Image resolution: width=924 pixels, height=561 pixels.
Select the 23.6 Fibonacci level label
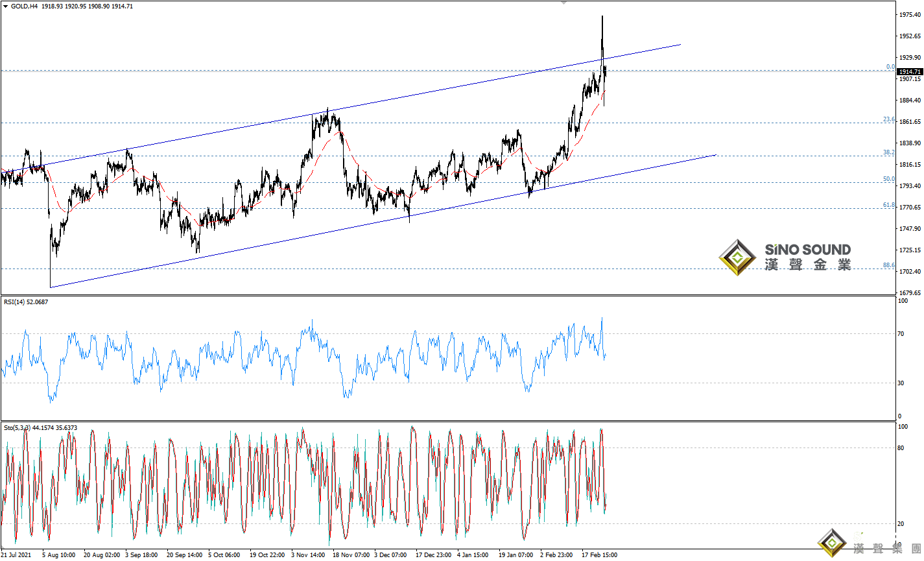pos(888,119)
